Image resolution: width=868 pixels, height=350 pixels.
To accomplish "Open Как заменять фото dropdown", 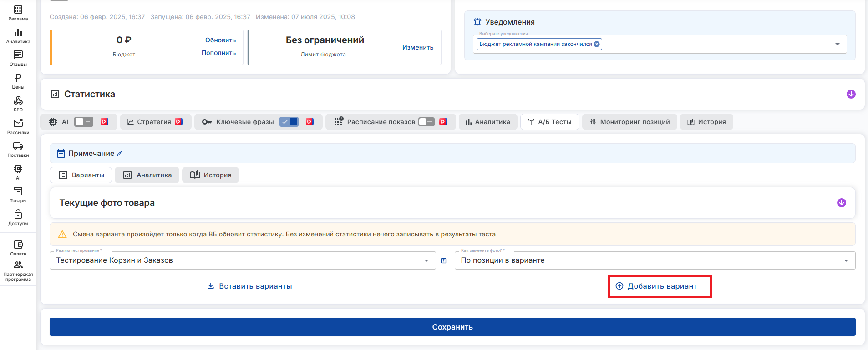I will click(655, 260).
